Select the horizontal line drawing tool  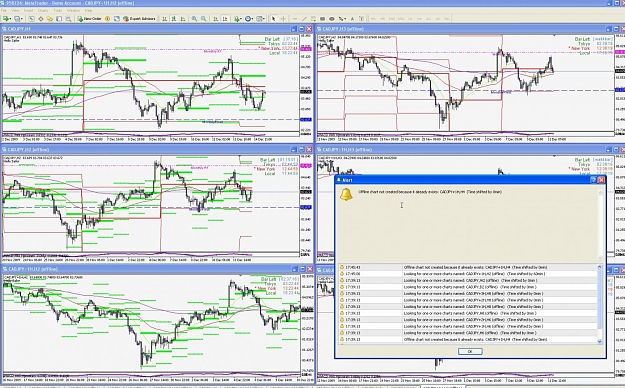[x=295, y=19]
